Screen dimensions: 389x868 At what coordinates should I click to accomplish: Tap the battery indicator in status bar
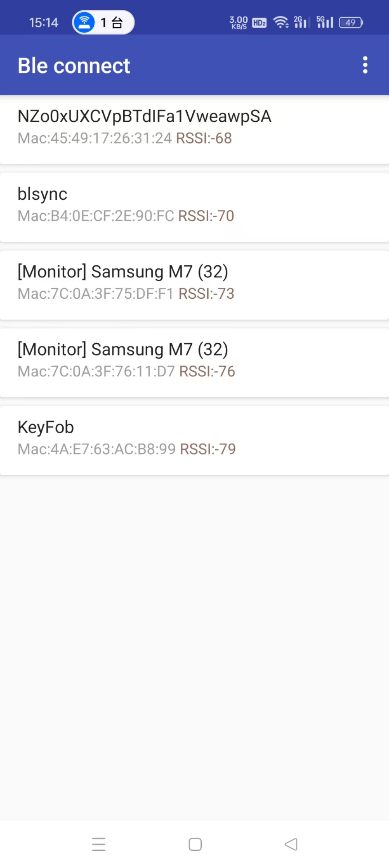(x=351, y=23)
